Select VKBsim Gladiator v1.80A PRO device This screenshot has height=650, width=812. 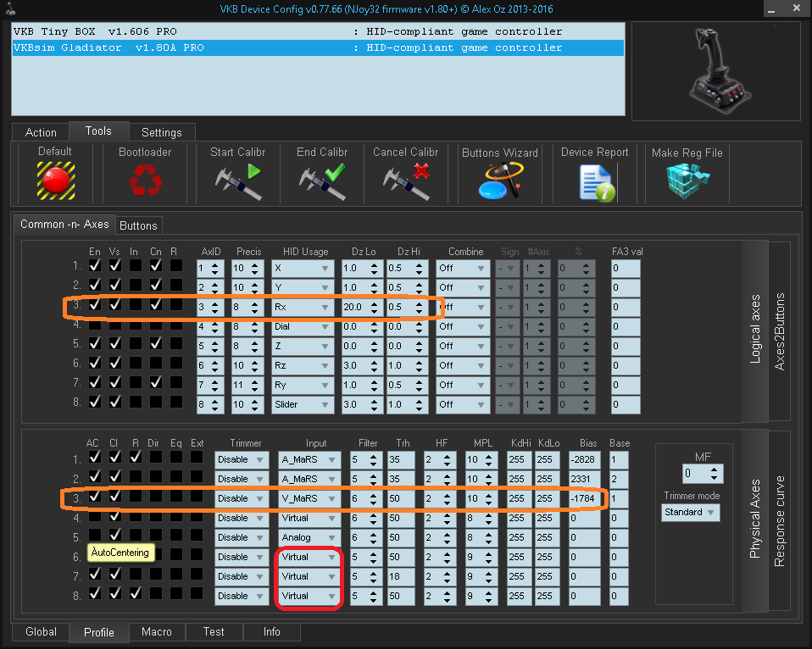click(318, 47)
